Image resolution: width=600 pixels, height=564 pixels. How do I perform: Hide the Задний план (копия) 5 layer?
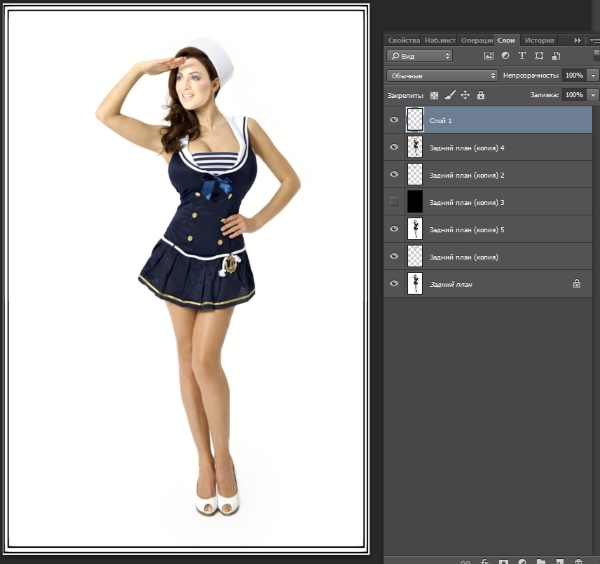tap(394, 229)
